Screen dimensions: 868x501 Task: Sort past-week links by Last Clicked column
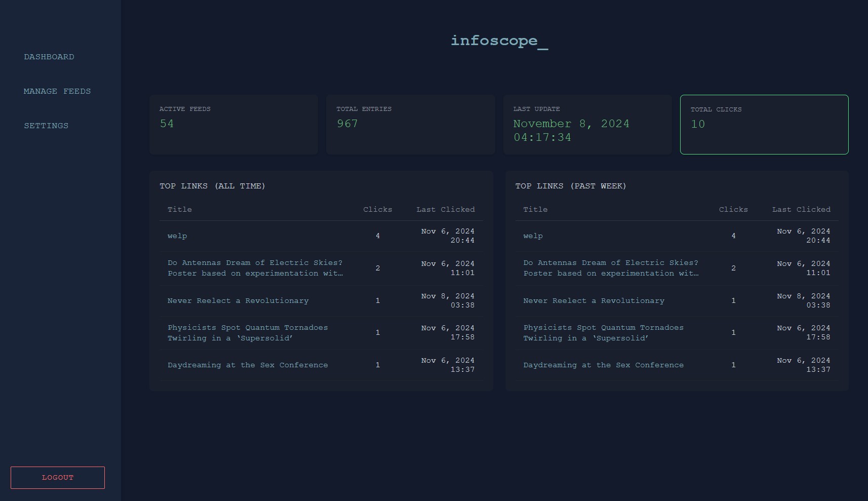pyautogui.click(x=801, y=209)
